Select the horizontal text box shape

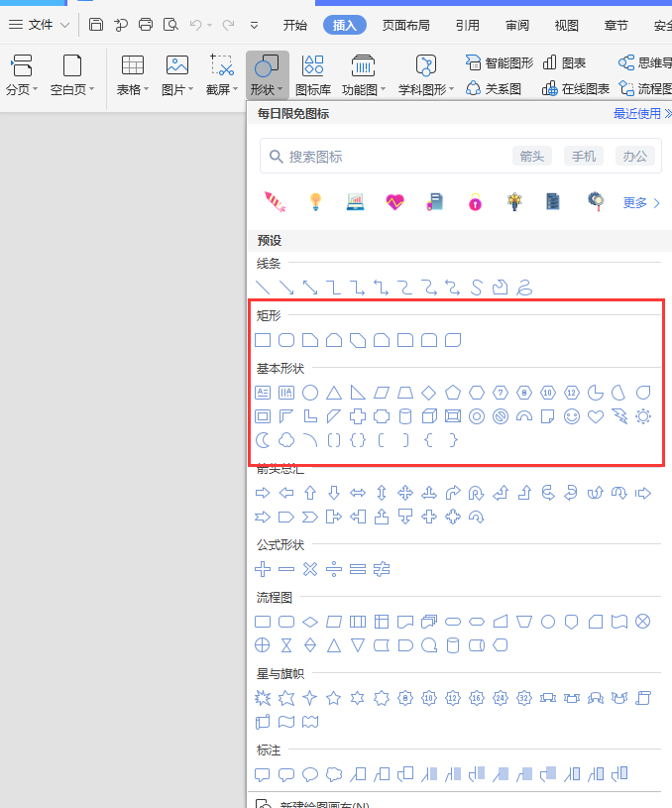pos(263,393)
